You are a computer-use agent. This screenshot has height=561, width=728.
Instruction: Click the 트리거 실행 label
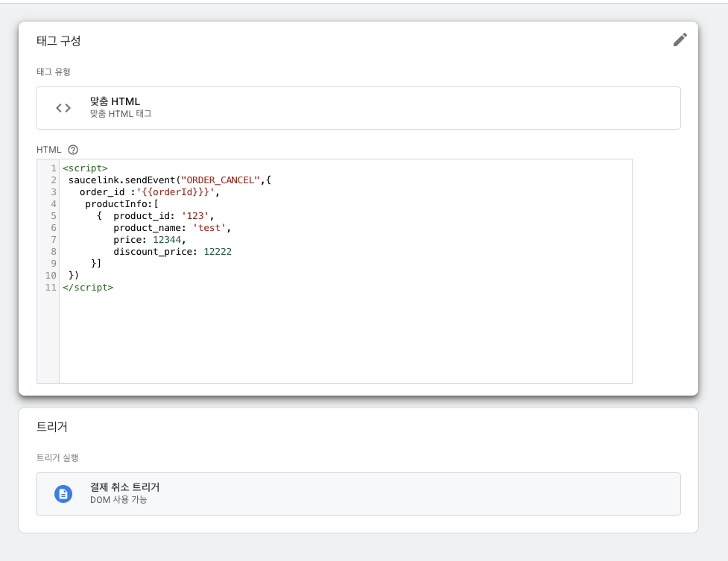click(x=57, y=457)
